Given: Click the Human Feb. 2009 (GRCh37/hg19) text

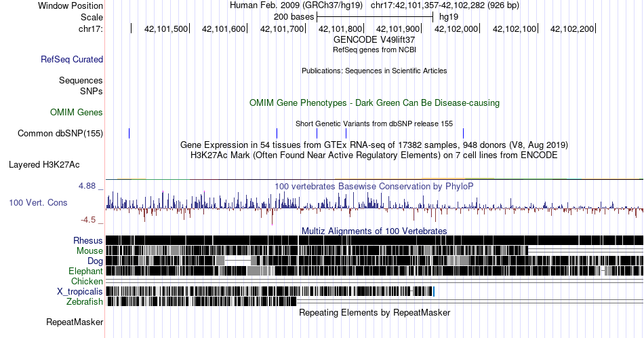Looking at the screenshot, I should click(296, 5).
